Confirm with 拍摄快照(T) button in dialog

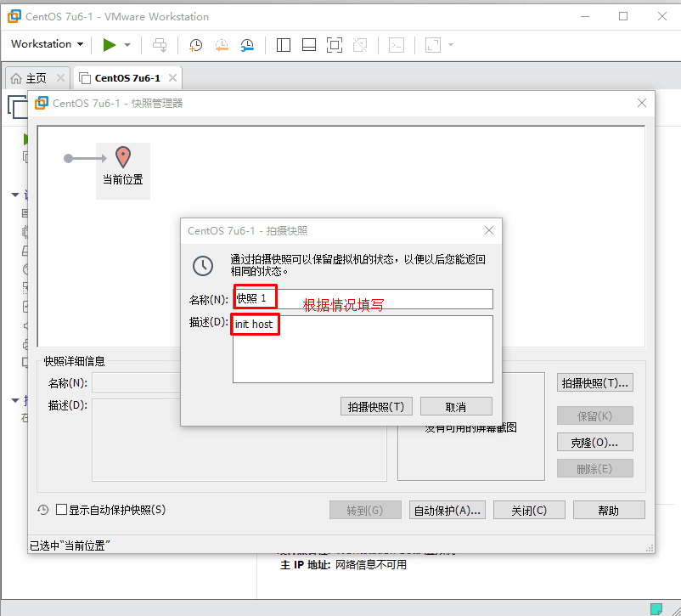coord(376,406)
